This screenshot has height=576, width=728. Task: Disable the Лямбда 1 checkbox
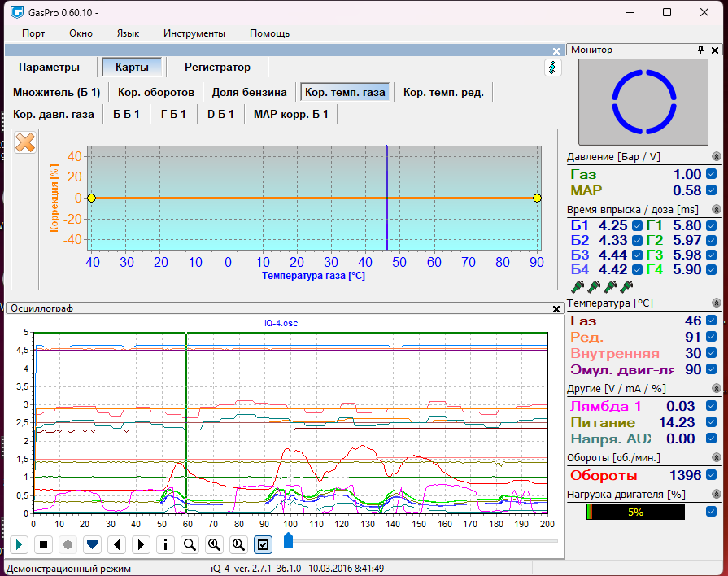tap(712, 406)
